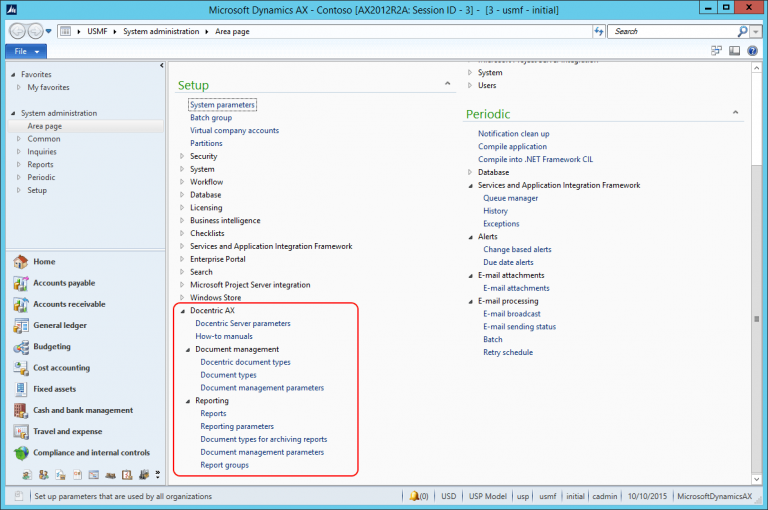This screenshot has height=510, width=768.
Task: Open Report groups link
Action: point(224,465)
